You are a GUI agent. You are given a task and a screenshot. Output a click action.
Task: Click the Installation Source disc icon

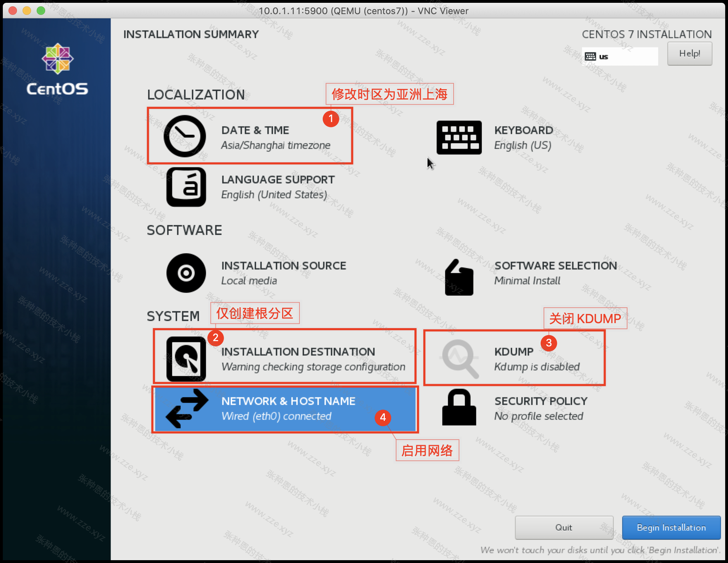point(186,273)
